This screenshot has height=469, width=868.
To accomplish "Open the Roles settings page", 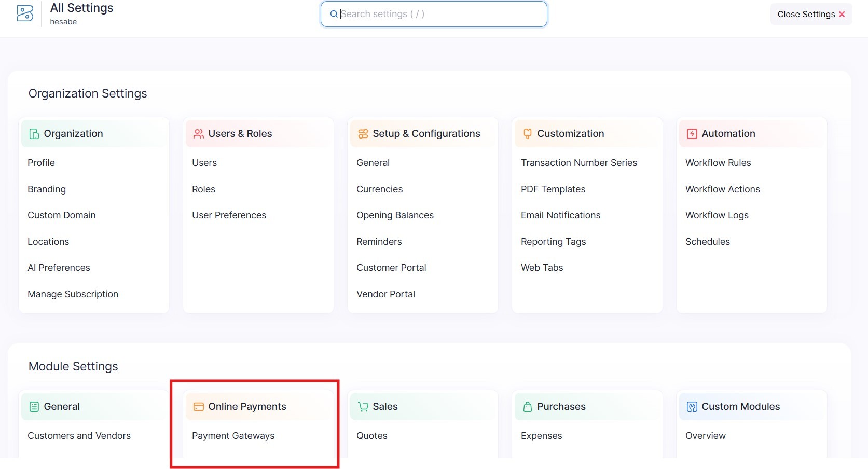I will click(203, 189).
